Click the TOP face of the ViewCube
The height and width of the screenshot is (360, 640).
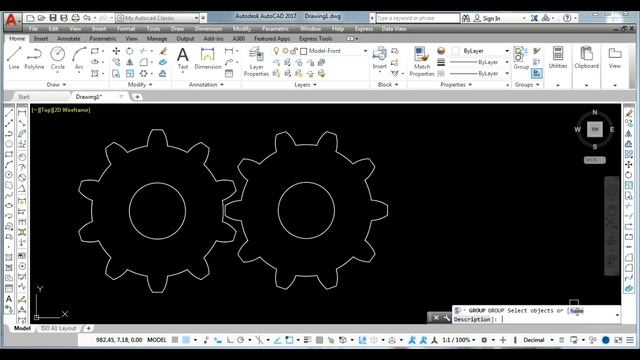595,129
